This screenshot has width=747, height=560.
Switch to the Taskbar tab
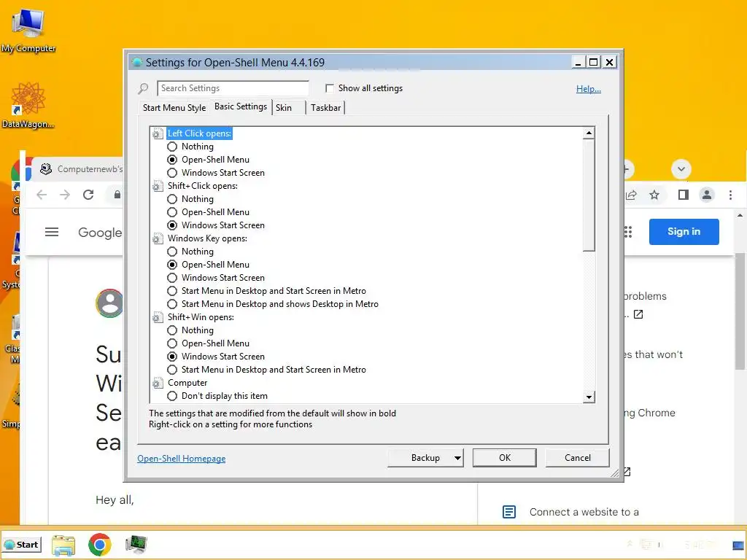(x=326, y=108)
